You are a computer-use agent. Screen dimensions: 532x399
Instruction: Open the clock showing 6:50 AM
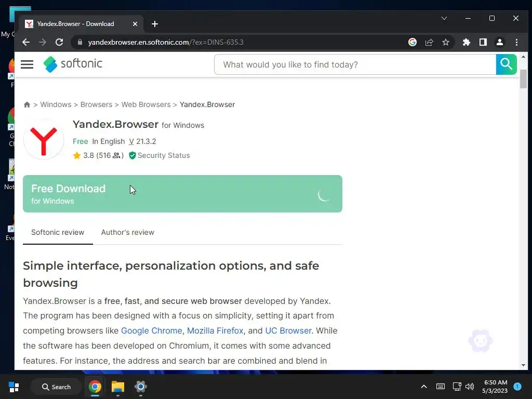495,387
